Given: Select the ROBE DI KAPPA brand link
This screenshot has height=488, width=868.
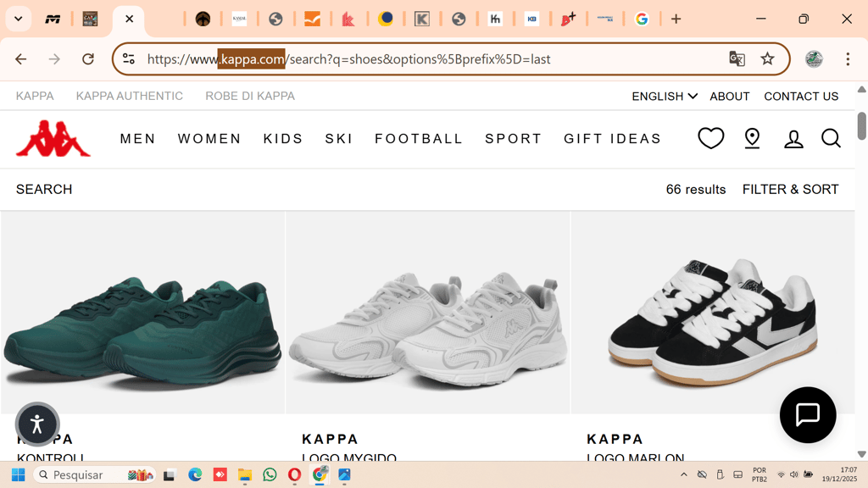Looking at the screenshot, I should point(250,96).
